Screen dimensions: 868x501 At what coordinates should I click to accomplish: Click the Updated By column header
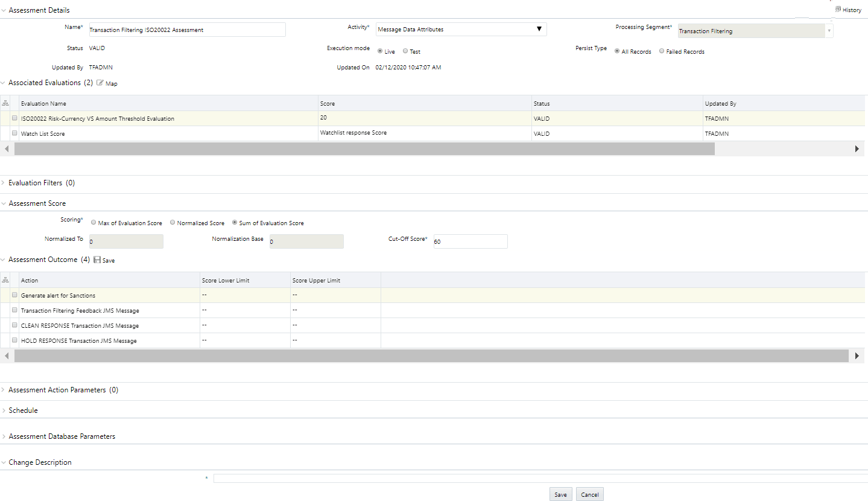click(x=785, y=103)
